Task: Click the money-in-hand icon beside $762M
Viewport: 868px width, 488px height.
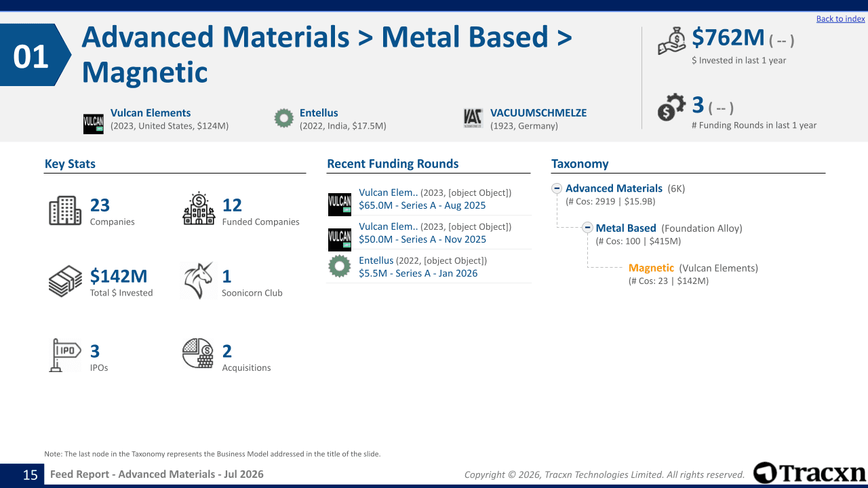Action: pyautogui.click(x=672, y=41)
